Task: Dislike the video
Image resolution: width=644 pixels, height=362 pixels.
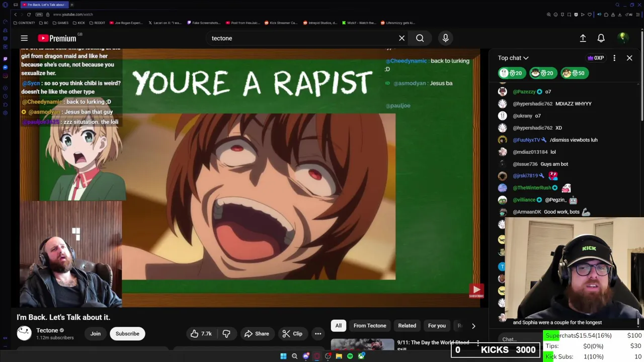Action: pos(226,333)
